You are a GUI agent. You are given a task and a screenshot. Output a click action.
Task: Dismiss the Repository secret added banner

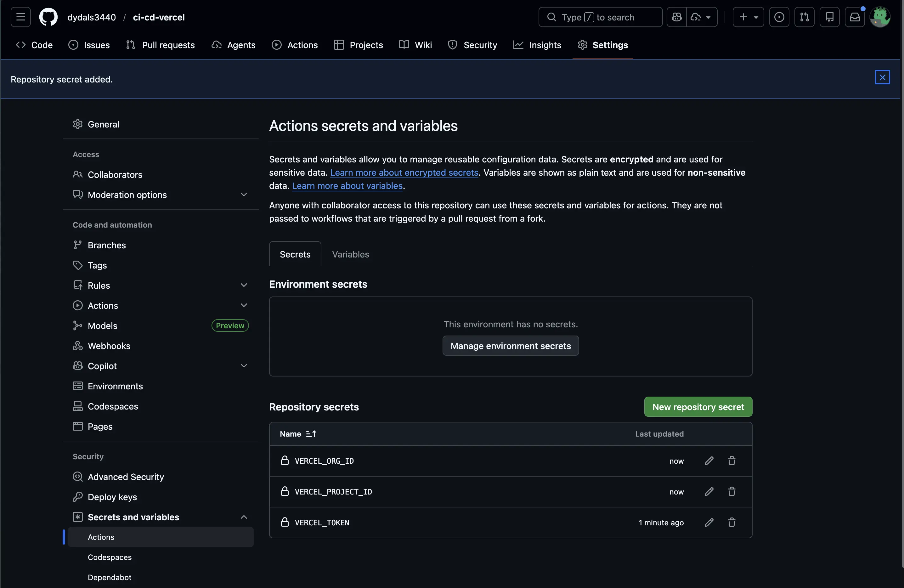(882, 77)
